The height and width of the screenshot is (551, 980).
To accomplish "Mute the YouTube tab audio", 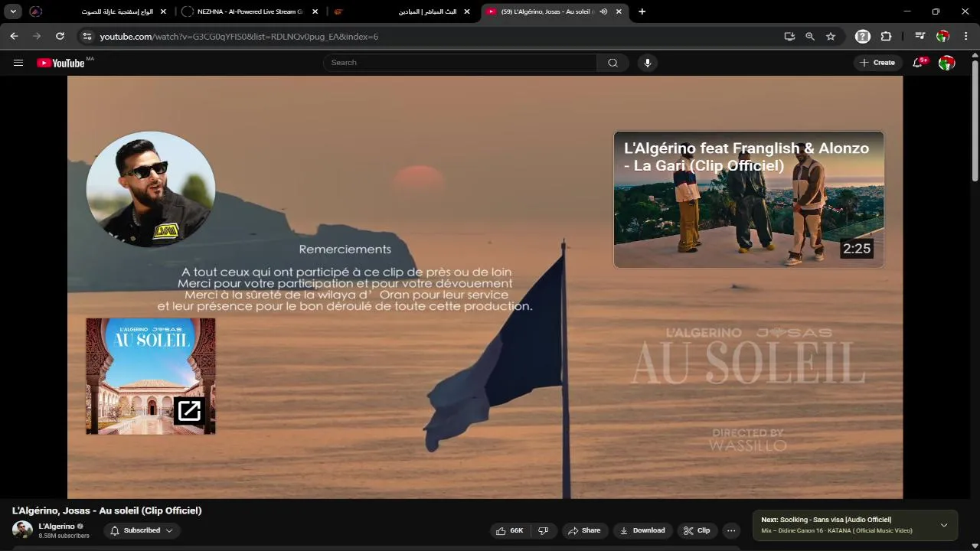I will 603,11.
